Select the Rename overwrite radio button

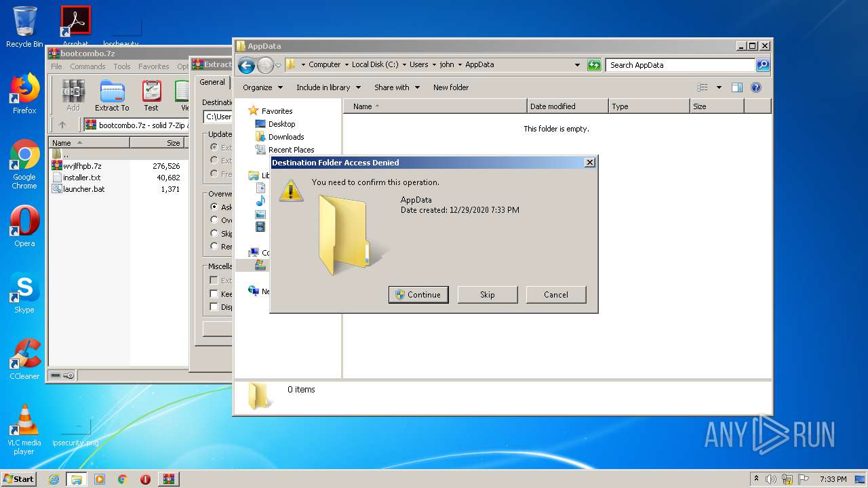(x=214, y=246)
